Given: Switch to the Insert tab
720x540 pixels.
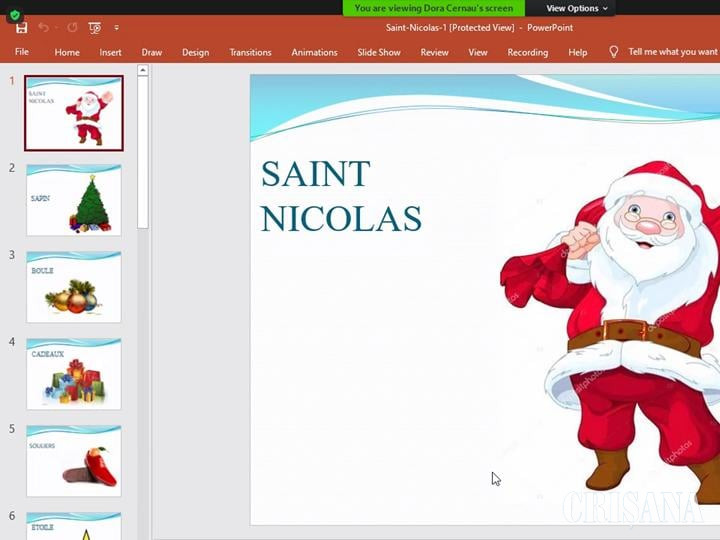Looking at the screenshot, I should (x=110, y=52).
